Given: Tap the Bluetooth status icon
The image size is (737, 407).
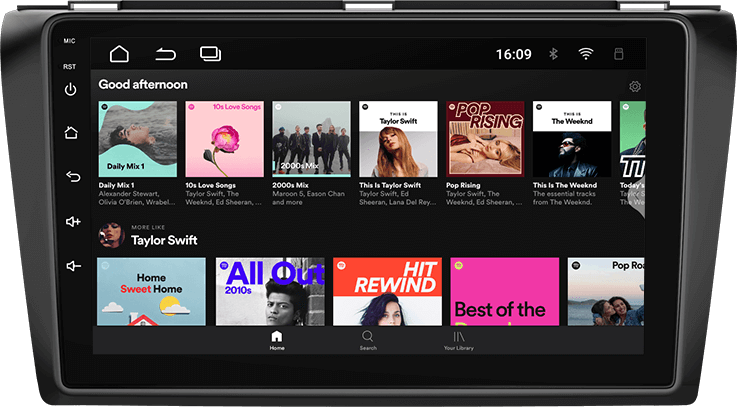Looking at the screenshot, I should click(553, 54).
